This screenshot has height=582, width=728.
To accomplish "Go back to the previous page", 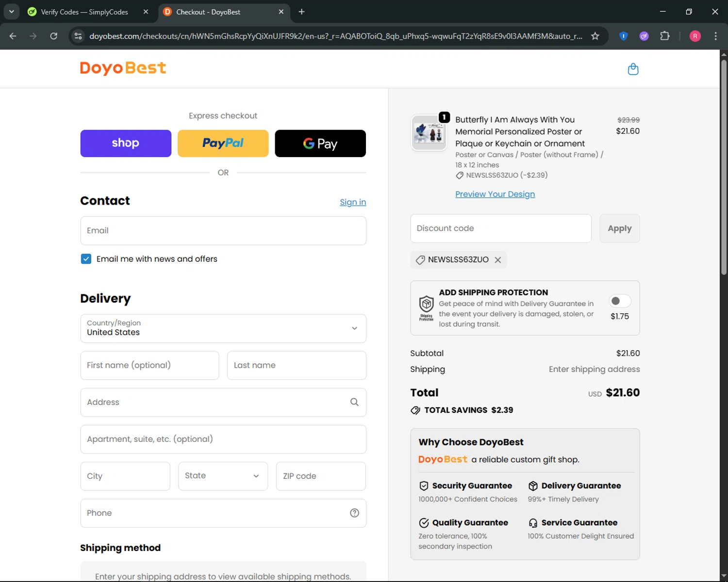I will pos(13,36).
